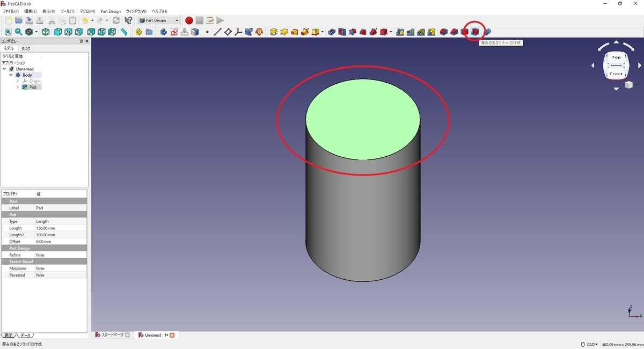Viewport: 644px width, 349px height.
Task: Click the Fit Selection view icon
Action: point(18,32)
